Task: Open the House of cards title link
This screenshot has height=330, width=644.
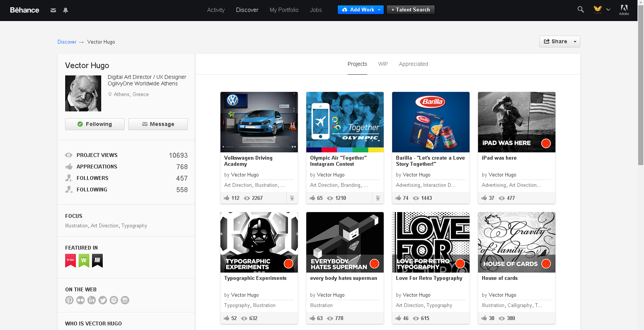Action: tap(499, 278)
